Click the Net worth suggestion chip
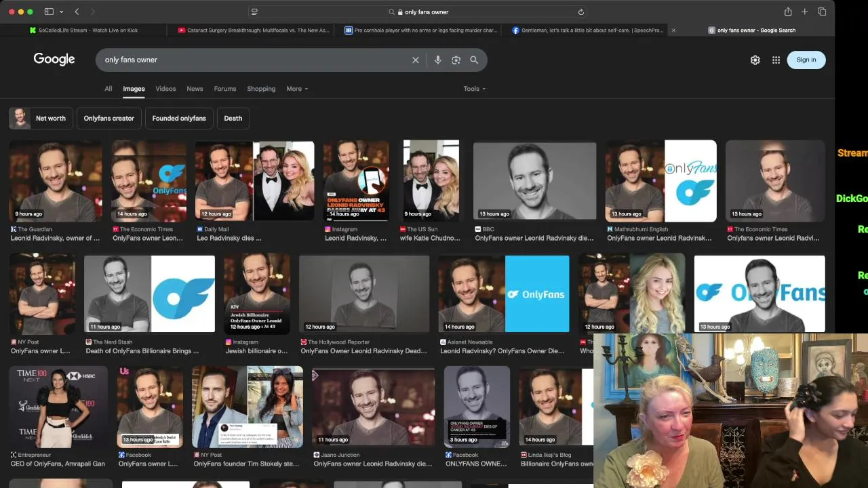Image resolution: width=868 pixels, height=488 pixels. (x=40, y=118)
